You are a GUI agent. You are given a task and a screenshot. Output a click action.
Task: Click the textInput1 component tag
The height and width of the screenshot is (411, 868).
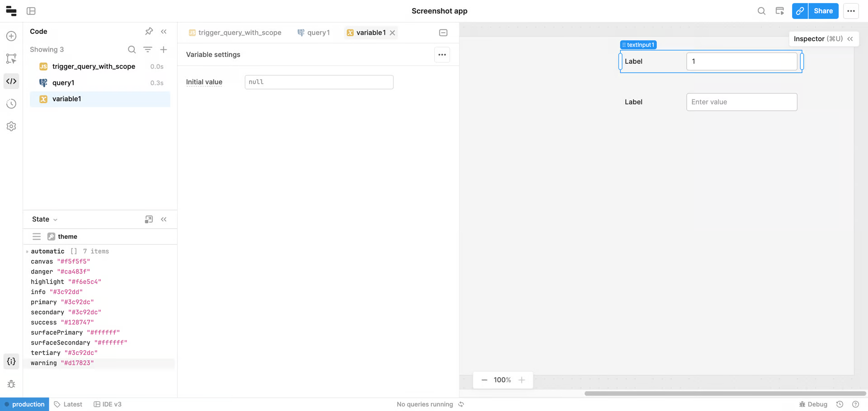pos(638,45)
